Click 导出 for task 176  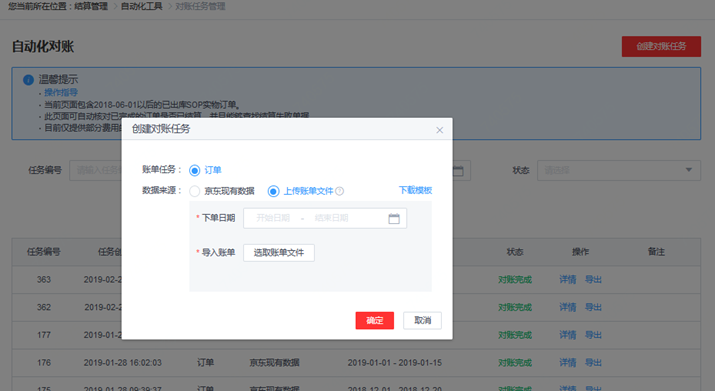(593, 363)
